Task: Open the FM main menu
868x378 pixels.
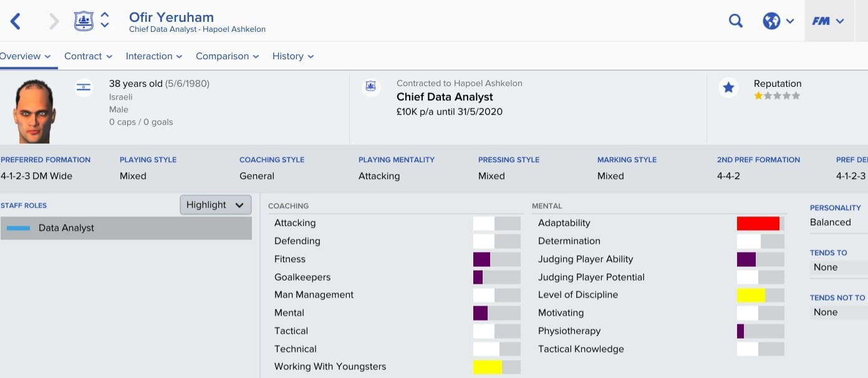Action: [x=827, y=21]
